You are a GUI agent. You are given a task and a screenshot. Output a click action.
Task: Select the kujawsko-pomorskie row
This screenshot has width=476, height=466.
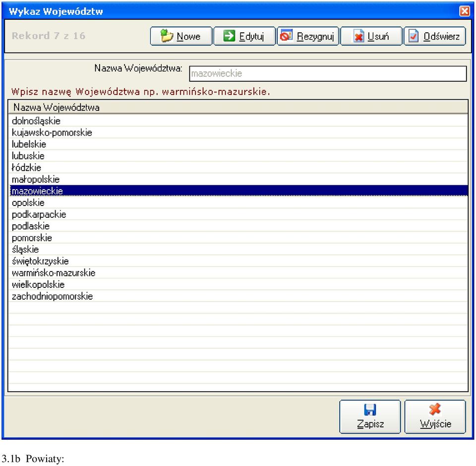pos(238,133)
